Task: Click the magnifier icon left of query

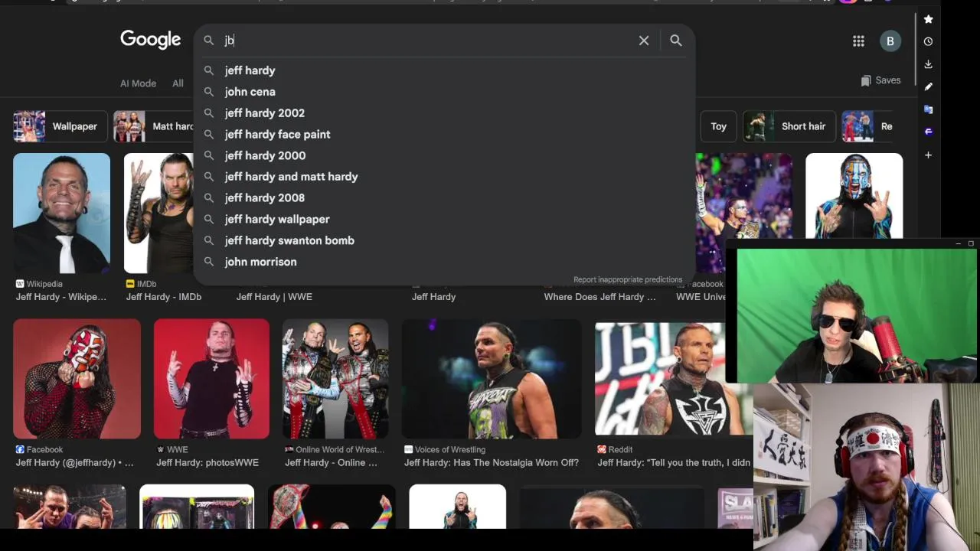Action: pyautogui.click(x=208, y=41)
